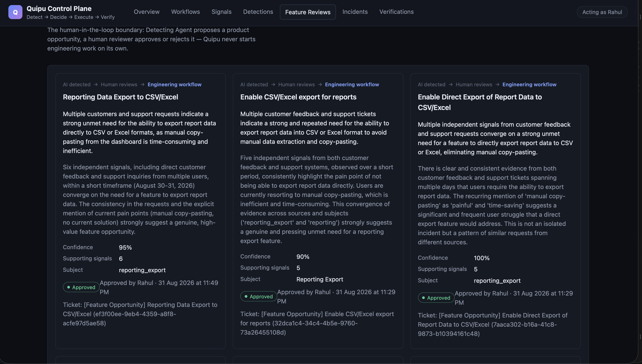
Task: Select the Feature Reviews tab
Action: click(x=308, y=12)
